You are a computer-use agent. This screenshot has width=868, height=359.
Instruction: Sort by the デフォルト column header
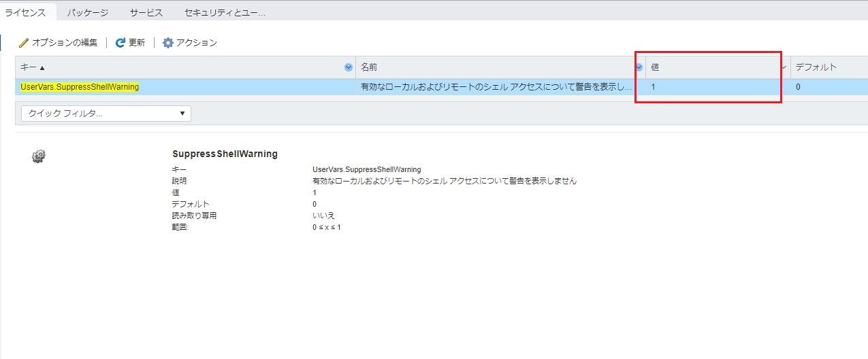click(x=829, y=67)
